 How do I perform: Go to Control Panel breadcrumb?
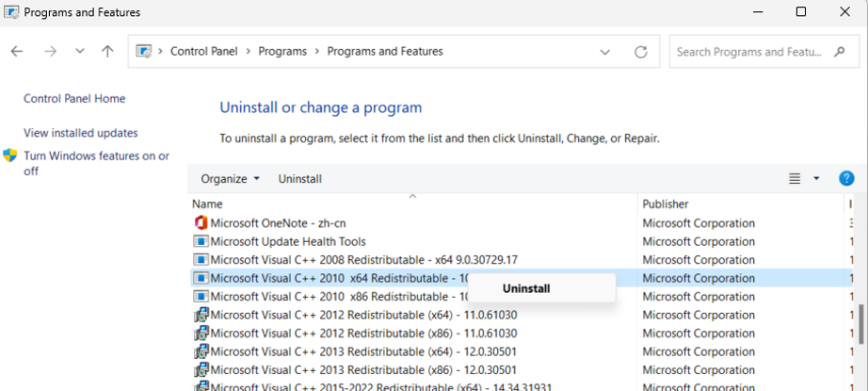coord(203,52)
